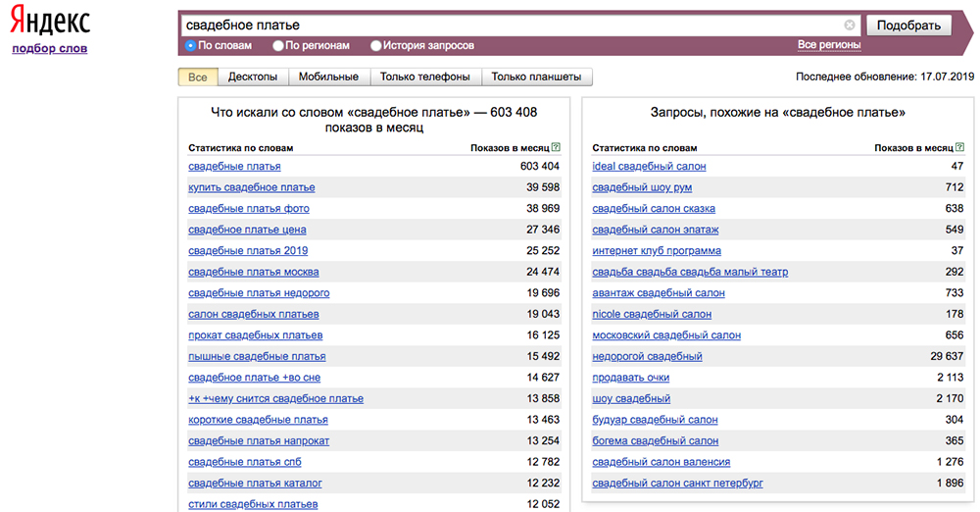The image size is (980, 512).
Task: Open 'пышные свадебные платья' link
Action: (x=257, y=357)
